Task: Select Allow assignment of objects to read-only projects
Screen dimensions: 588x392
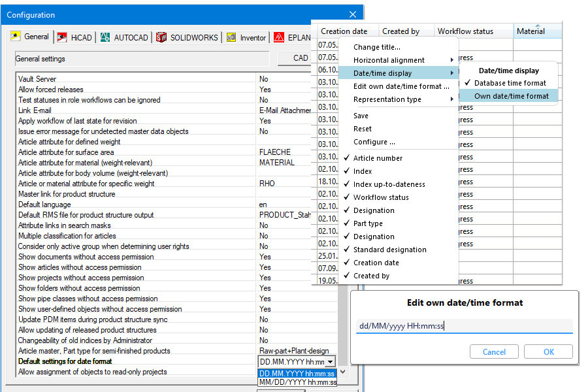Action: tap(137, 372)
